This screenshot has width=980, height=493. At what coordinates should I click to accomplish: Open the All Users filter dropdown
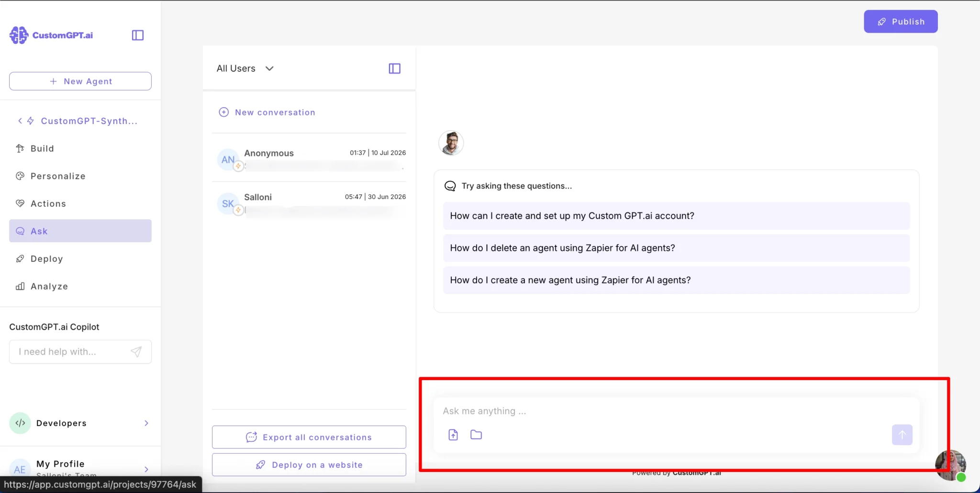245,68
